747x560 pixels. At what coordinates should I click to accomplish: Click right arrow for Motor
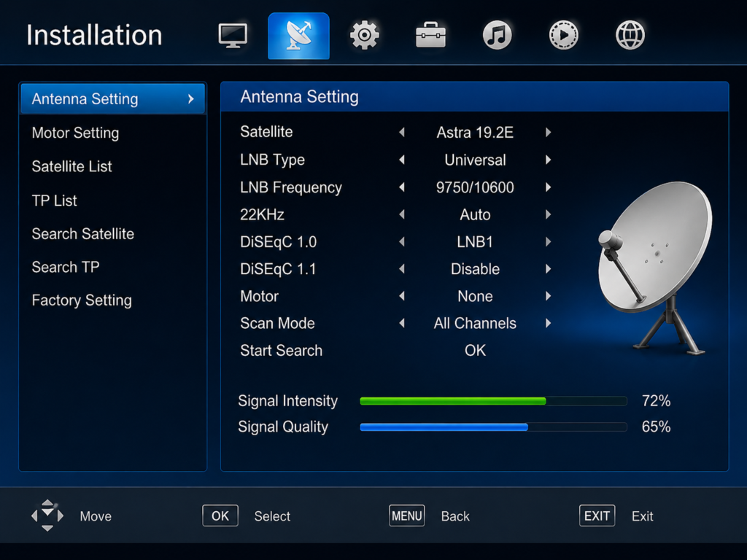point(549,296)
